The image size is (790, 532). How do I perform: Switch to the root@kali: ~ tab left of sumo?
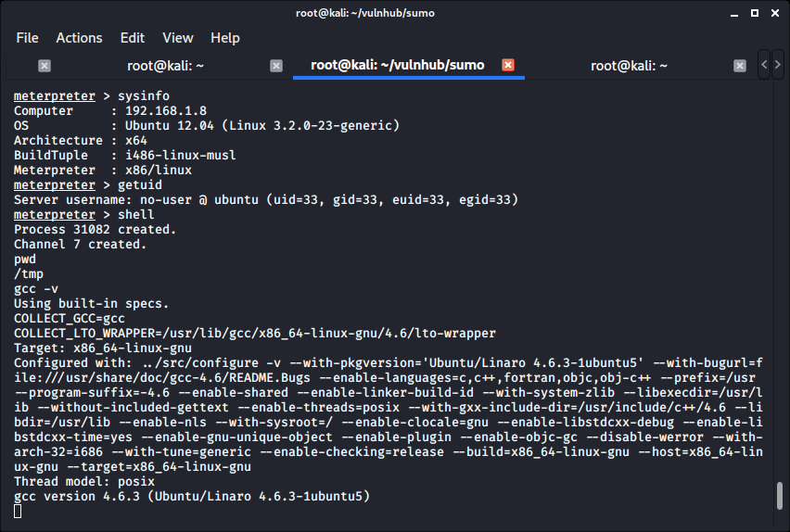[x=165, y=66]
